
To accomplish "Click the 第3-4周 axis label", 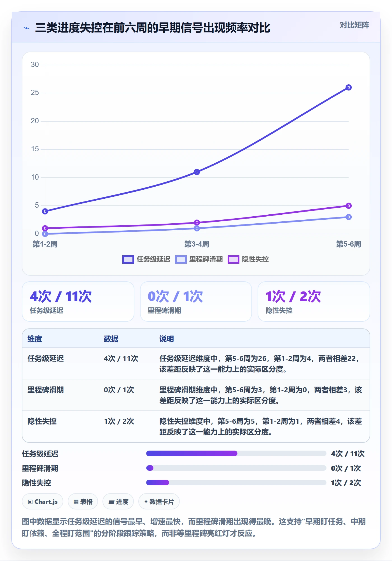I will [x=197, y=244].
